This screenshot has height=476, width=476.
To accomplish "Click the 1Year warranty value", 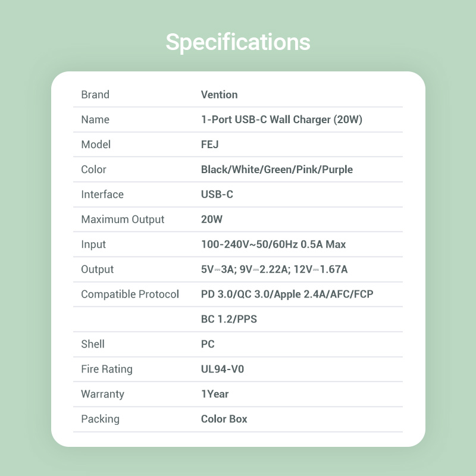I will [215, 394].
